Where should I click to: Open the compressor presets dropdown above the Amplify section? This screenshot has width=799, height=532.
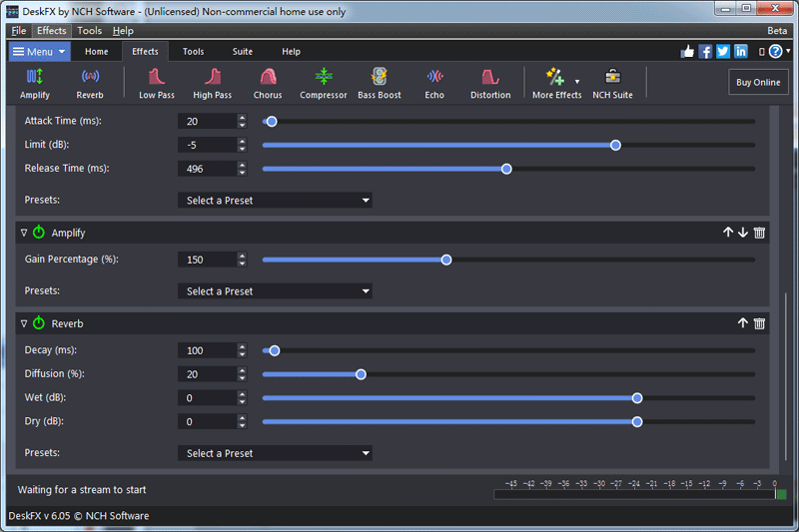(275, 200)
